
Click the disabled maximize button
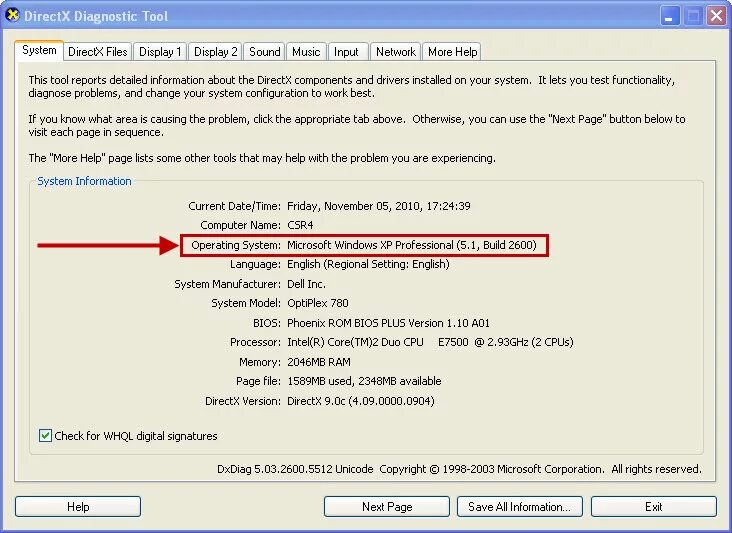coord(693,16)
